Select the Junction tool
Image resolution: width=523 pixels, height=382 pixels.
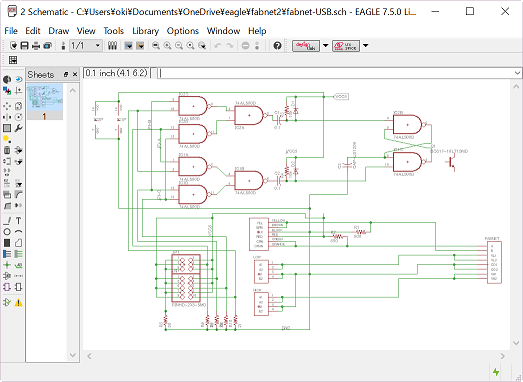pos(7,265)
